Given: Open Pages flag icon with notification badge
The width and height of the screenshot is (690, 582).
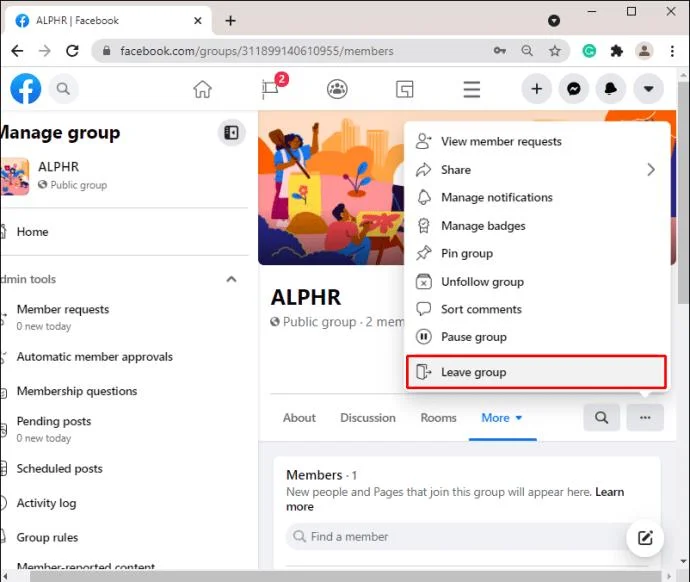Looking at the screenshot, I should click(271, 88).
